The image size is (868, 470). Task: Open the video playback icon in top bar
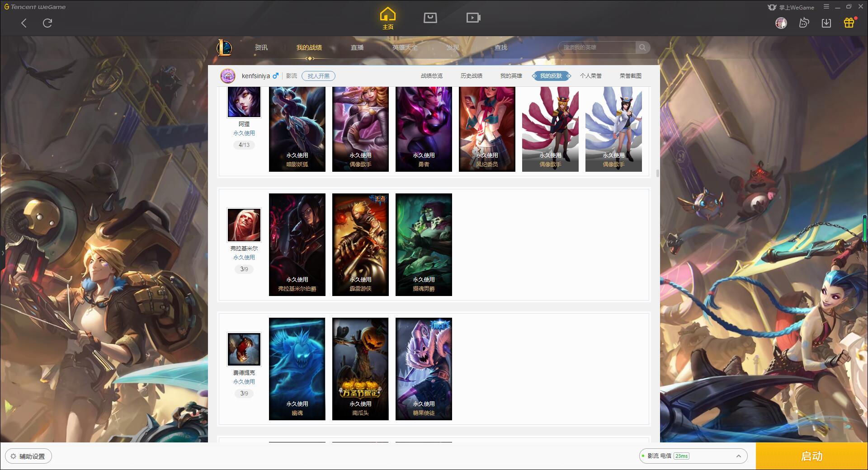(x=473, y=18)
